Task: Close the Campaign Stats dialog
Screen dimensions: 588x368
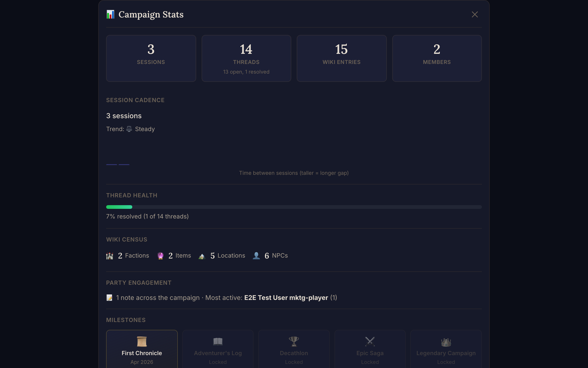Action: [x=475, y=14]
